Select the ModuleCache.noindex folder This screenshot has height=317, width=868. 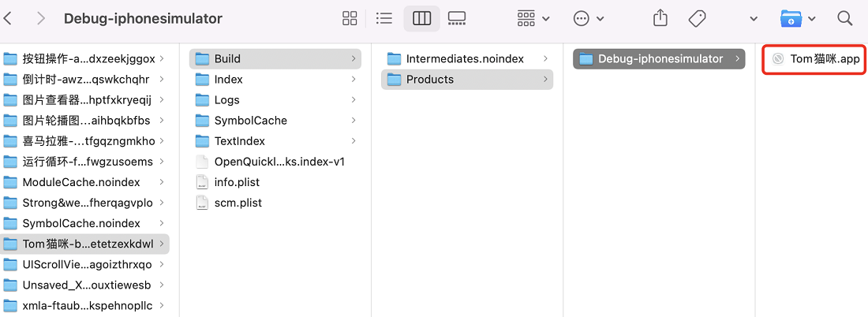point(84,182)
